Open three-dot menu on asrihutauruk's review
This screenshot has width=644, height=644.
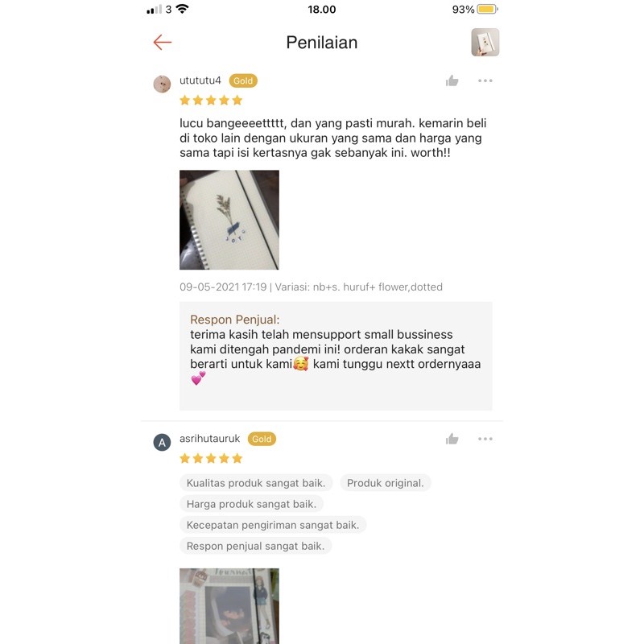(x=485, y=439)
